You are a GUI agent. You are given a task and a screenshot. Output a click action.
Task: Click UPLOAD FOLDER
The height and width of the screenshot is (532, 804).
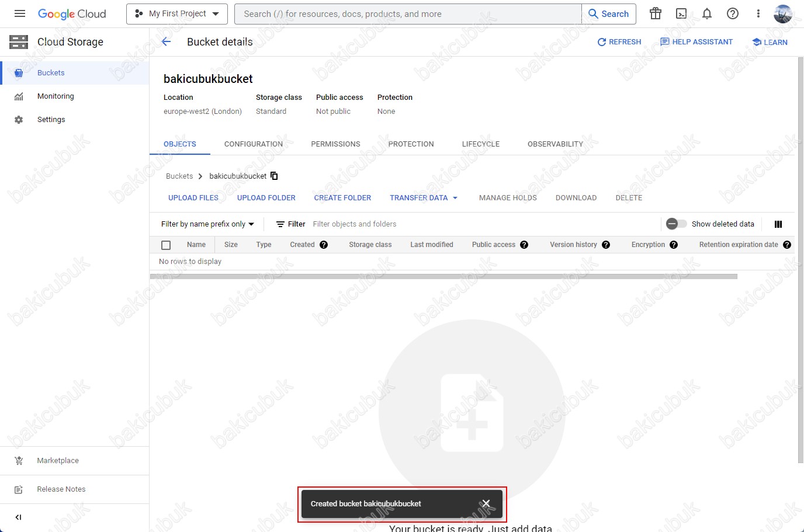pos(266,198)
